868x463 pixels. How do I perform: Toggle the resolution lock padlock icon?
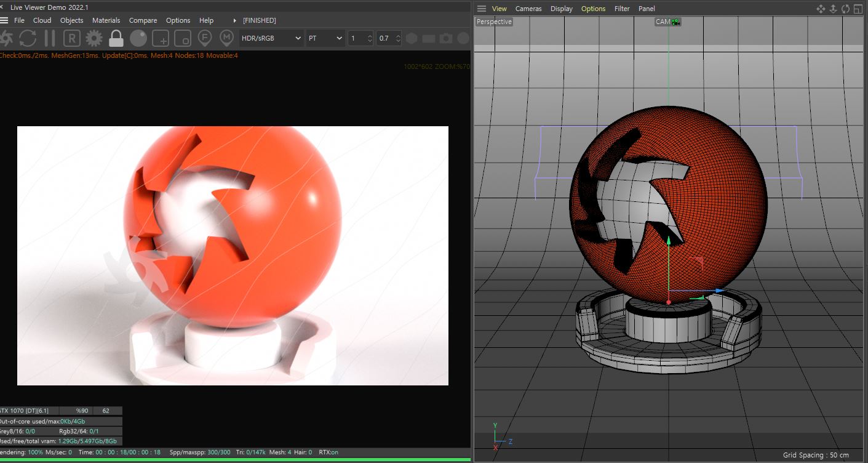116,38
